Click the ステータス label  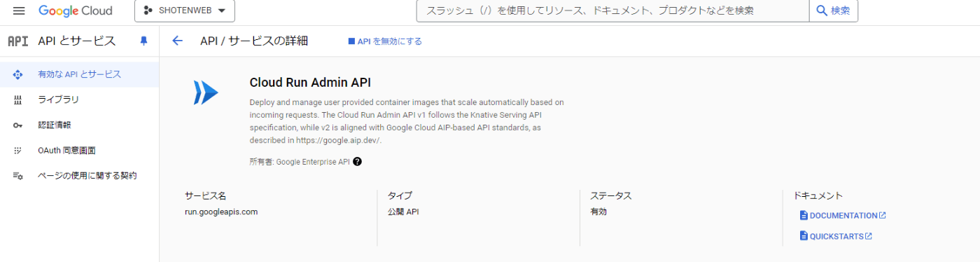(x=611, y=196)
